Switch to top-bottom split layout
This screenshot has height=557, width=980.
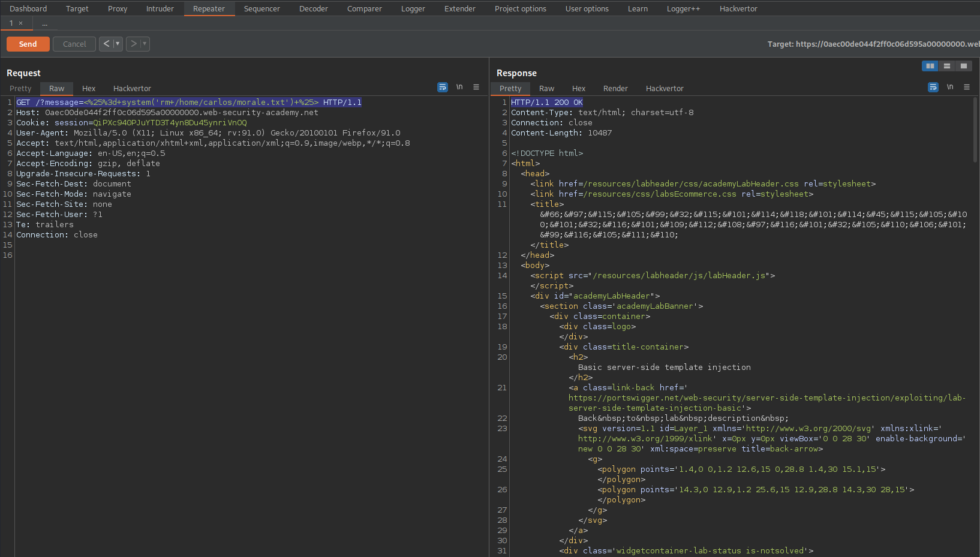pos(947,66)
